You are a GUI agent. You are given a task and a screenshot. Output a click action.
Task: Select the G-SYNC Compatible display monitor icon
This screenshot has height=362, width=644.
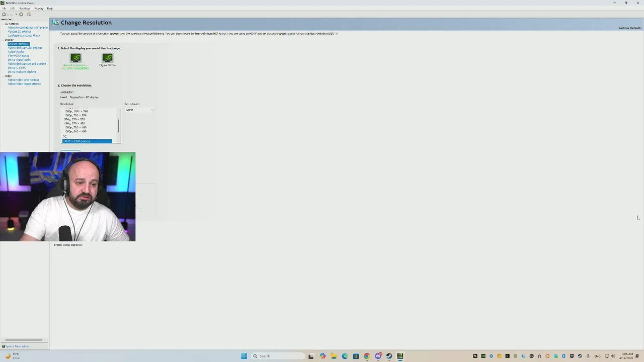75,58
